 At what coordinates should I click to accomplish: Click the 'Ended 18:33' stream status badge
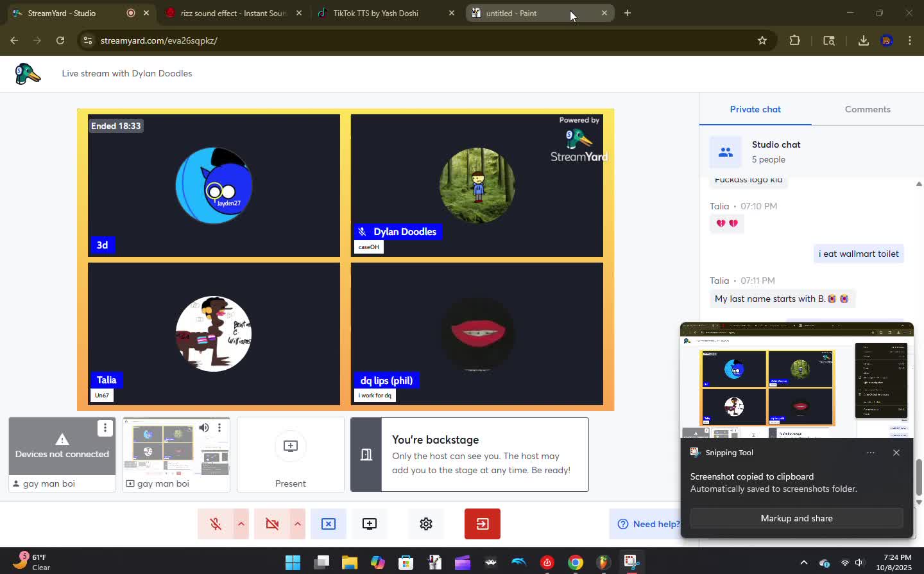pyautogui.click(x=116, y=126)
